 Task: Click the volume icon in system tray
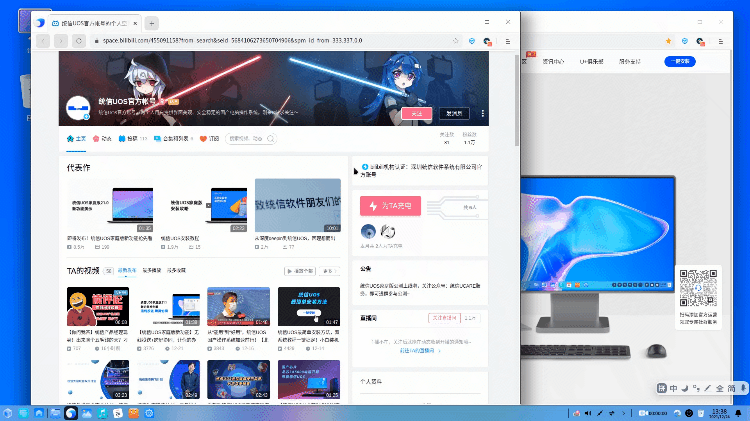588,413
